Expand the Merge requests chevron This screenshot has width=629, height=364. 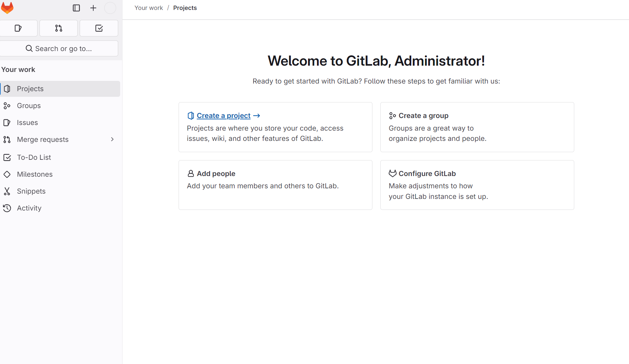coord(112,139)
